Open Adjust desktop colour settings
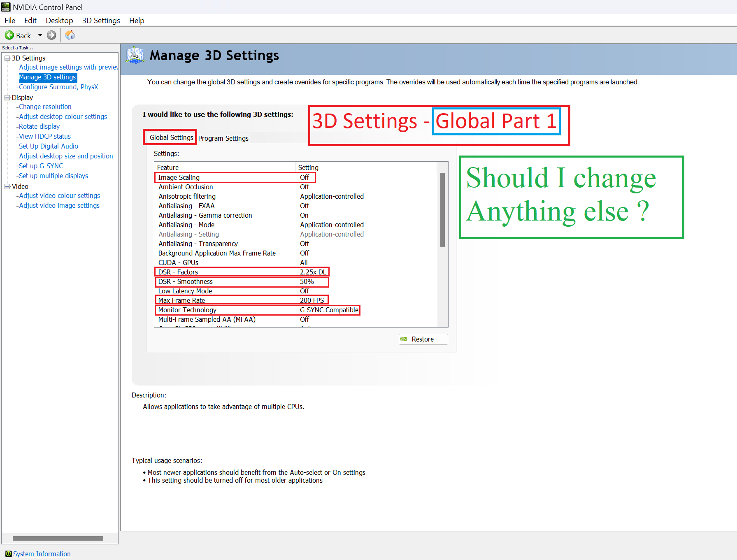Viewport: 737px width, 560px height. click(x=63, y=116)
